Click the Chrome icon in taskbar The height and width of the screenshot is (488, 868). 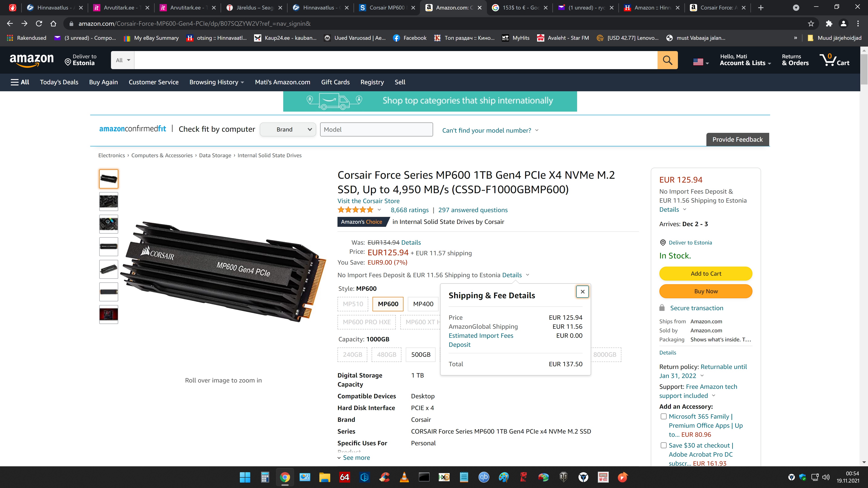[285, 477]
